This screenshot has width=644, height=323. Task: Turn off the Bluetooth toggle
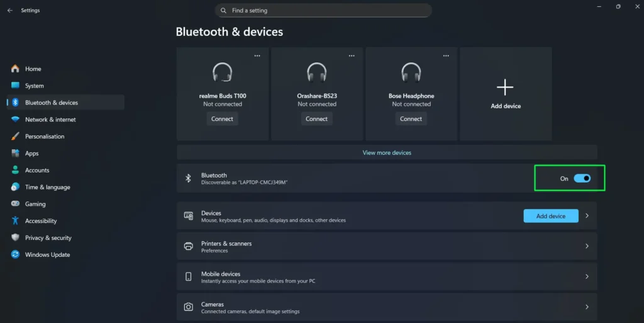coord(582,178)
